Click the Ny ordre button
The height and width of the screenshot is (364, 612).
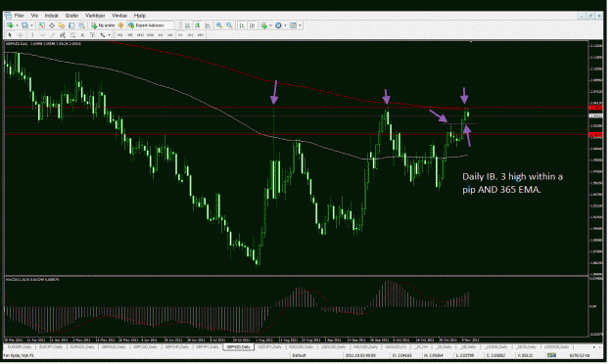[103, 25]
